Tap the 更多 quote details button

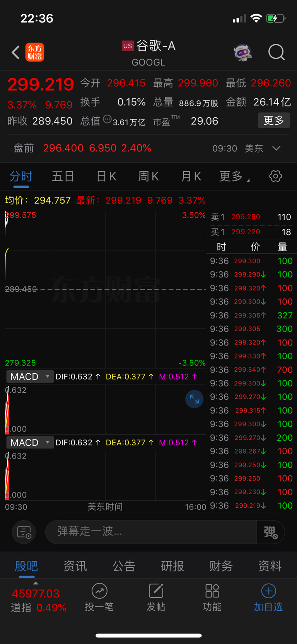(274, 120)
